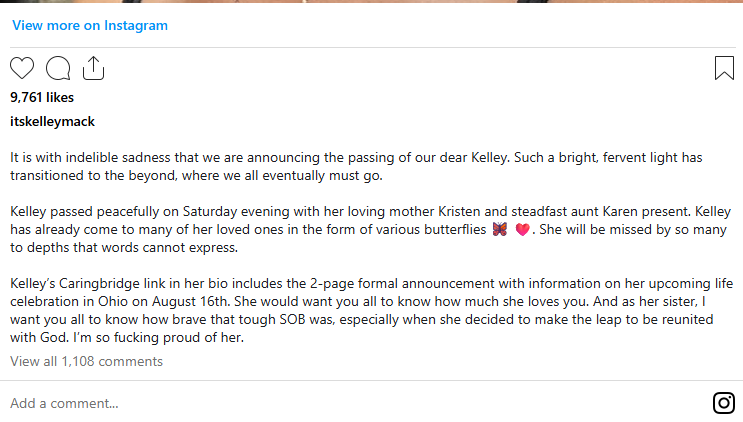Click the paragraph mentioning Kristen and aunt Karen
Screen dimensions: 743x422
click(371, 229)
